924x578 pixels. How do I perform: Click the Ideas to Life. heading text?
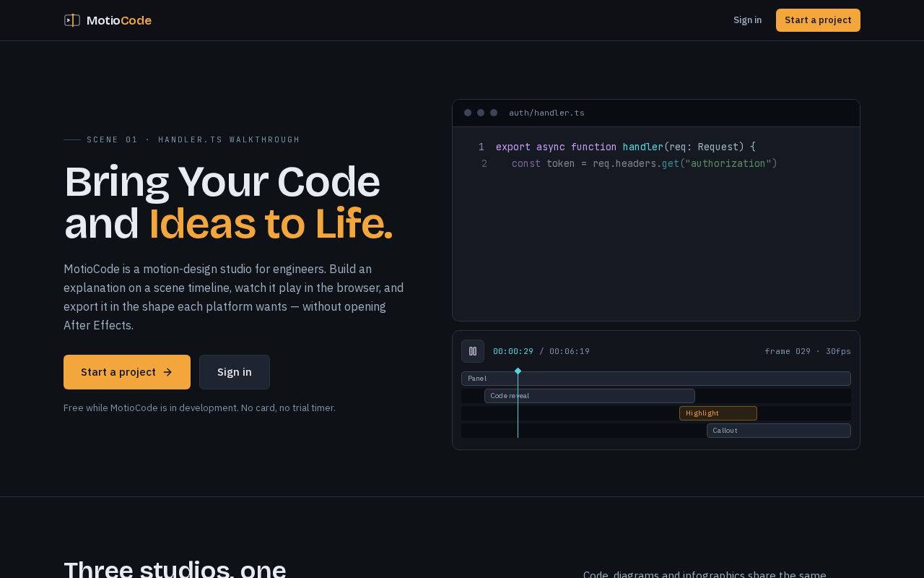(271, 224)
